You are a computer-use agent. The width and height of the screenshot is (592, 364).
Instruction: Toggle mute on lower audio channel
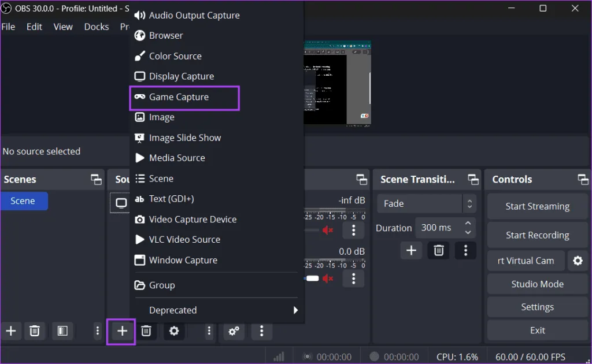tap(328, 278)
